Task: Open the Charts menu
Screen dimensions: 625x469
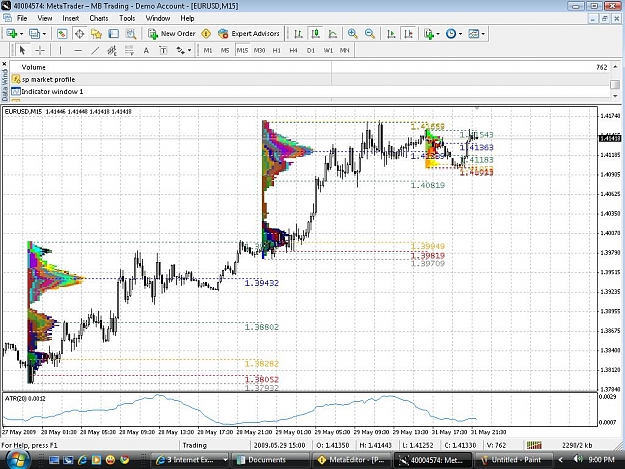Action: coord(99,18)
